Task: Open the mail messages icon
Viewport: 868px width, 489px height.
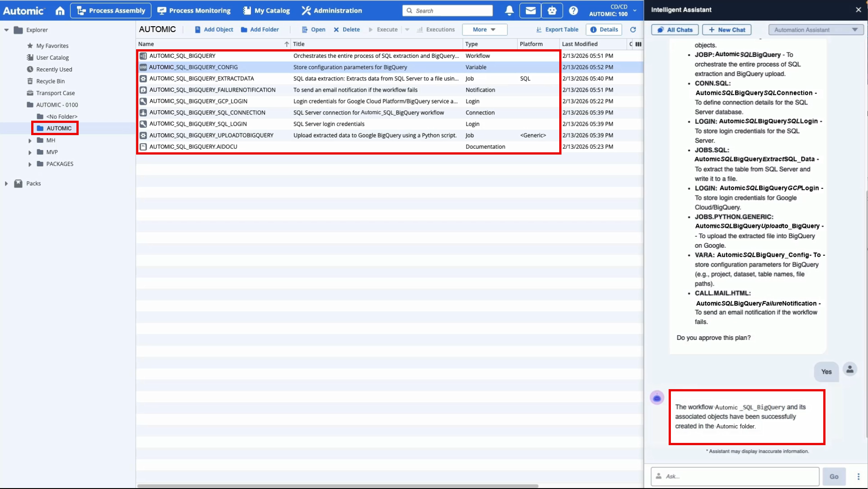Action: pos(530,10)
